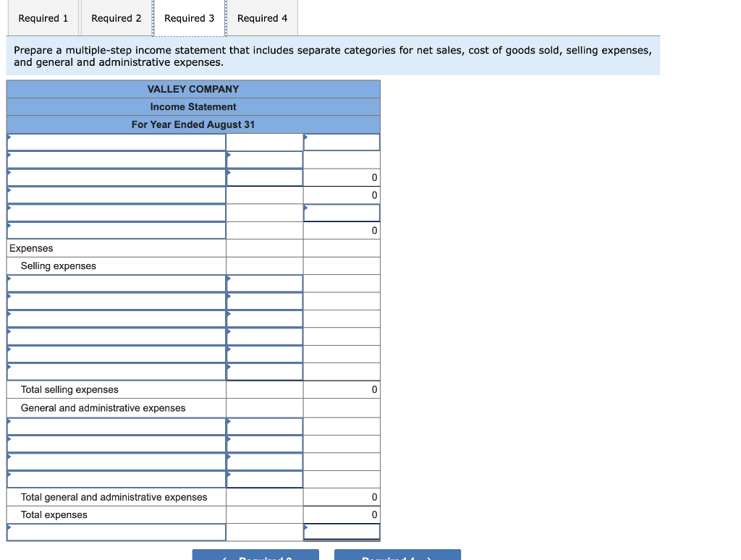The height and width of the screenshot is (560, 741).
Task: Open the fourth account dropdown under Selling expenses
Action: point(116,336)
